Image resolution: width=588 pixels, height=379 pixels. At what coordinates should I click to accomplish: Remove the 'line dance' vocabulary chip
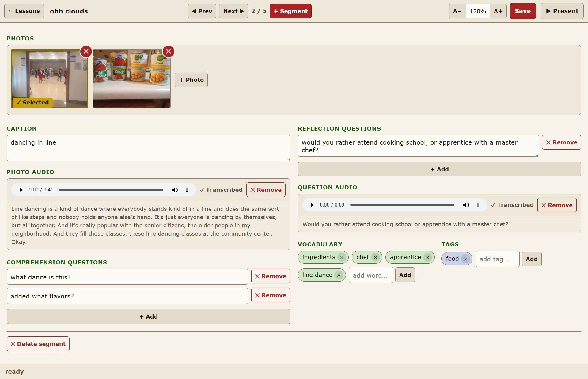coord(339,275)
